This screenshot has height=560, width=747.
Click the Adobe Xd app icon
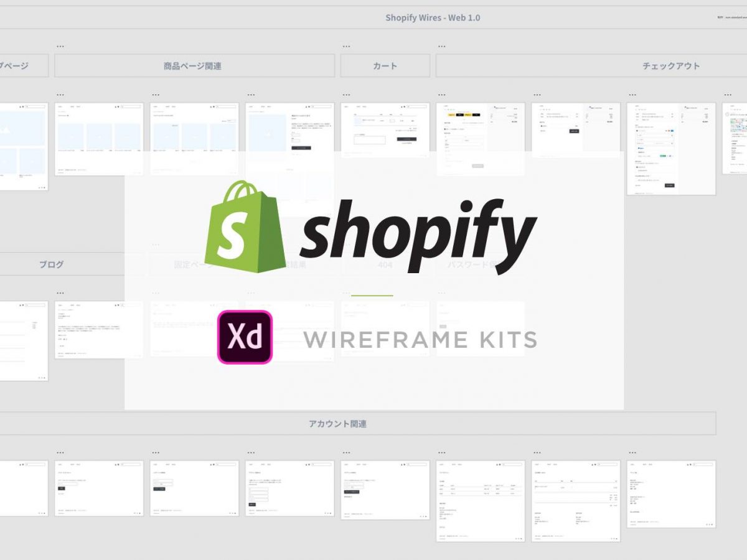point(245,337)
